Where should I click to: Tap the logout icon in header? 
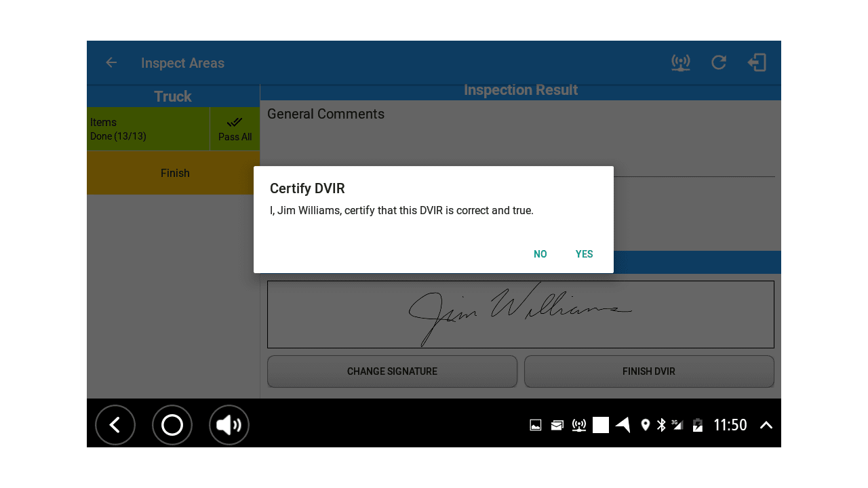pos(757,62)
